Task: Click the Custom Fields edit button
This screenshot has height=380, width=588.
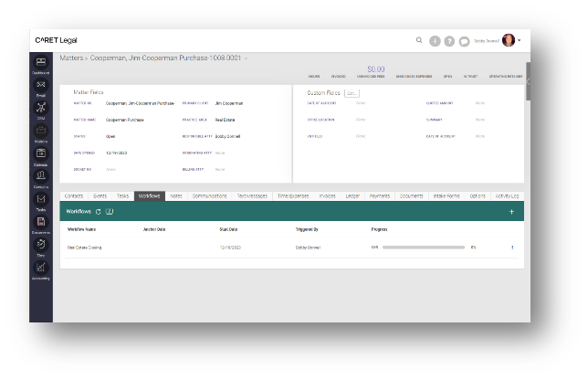Action: pos(352,93)
